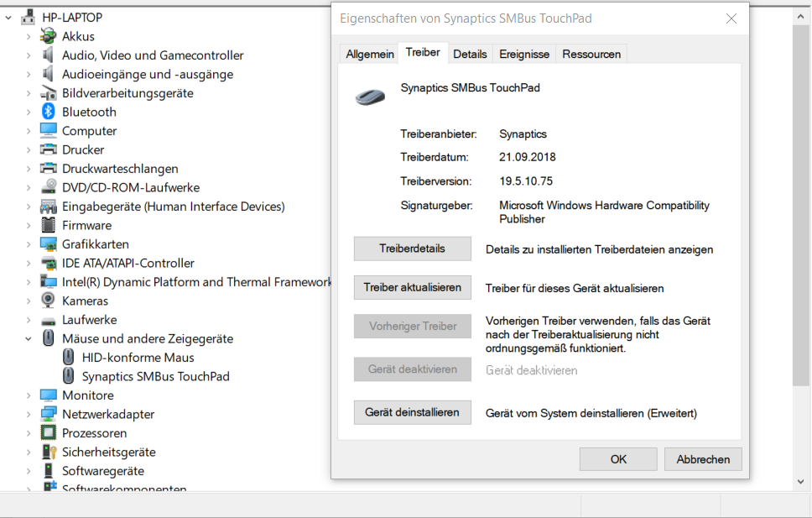812x518 pixels.
Task: Click the HP-LAPTOP computer root icon
Action: coord(28,17)
